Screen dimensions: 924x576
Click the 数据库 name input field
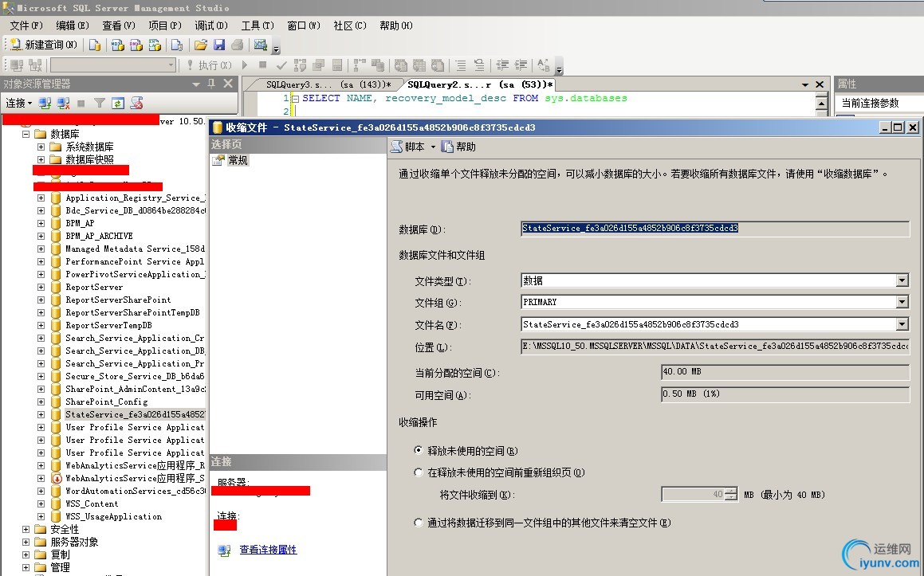point(715,228)
